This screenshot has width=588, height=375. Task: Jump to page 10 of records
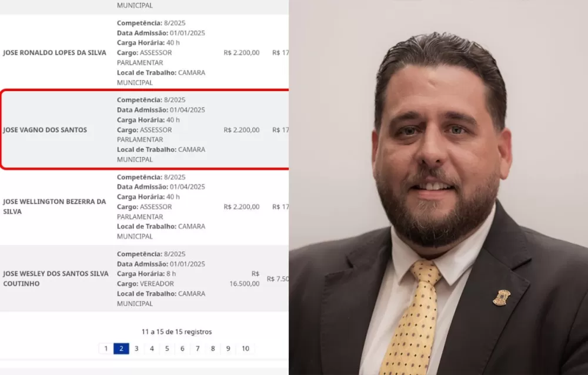245,349
